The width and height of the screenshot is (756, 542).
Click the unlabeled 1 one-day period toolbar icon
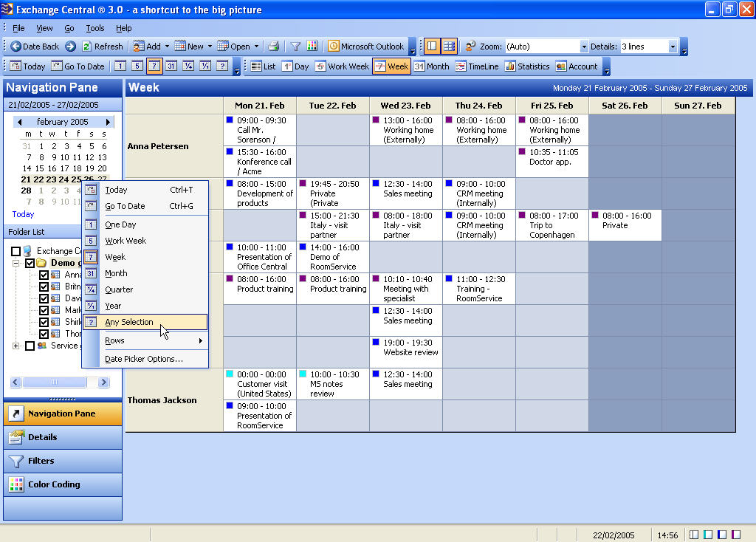120,66
